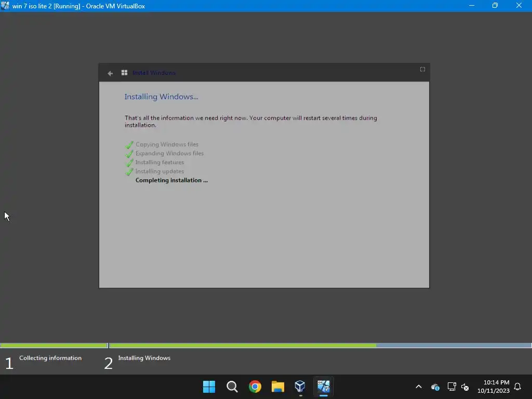Click the muted volume tray icon
Viewport: 532px width, 399px height.
(465, 387)
